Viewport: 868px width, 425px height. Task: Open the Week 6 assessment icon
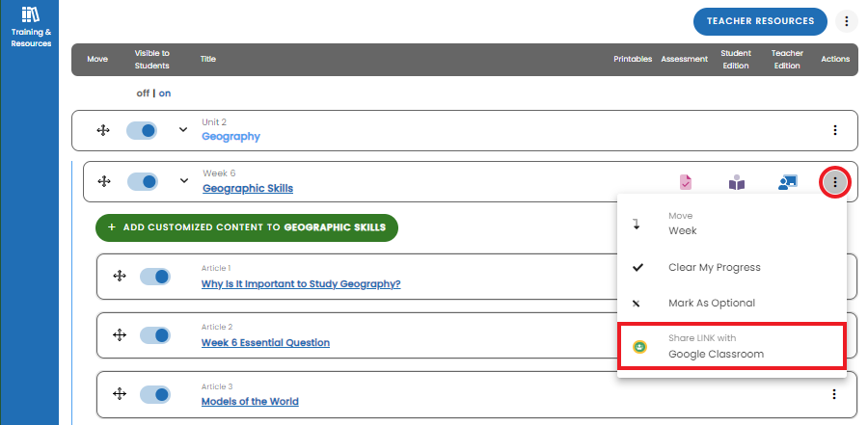(x=686, y=182)
